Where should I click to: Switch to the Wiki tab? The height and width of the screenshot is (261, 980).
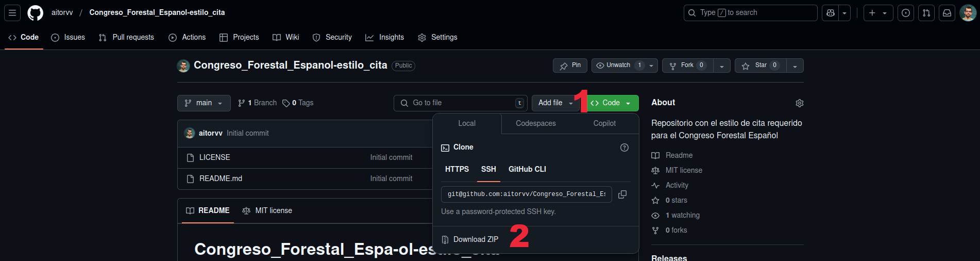(x=286, y=37)
